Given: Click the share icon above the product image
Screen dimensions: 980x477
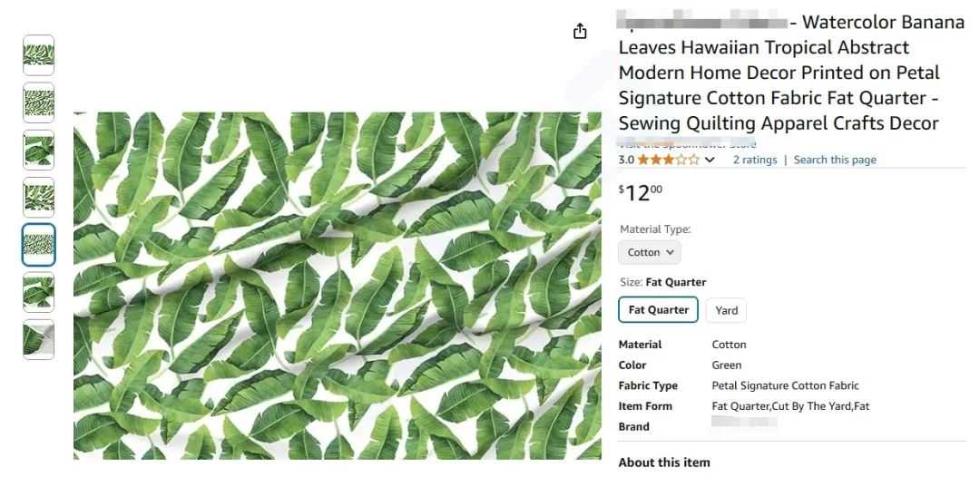Looking at the screenshot, I should [x=580, y=32].
